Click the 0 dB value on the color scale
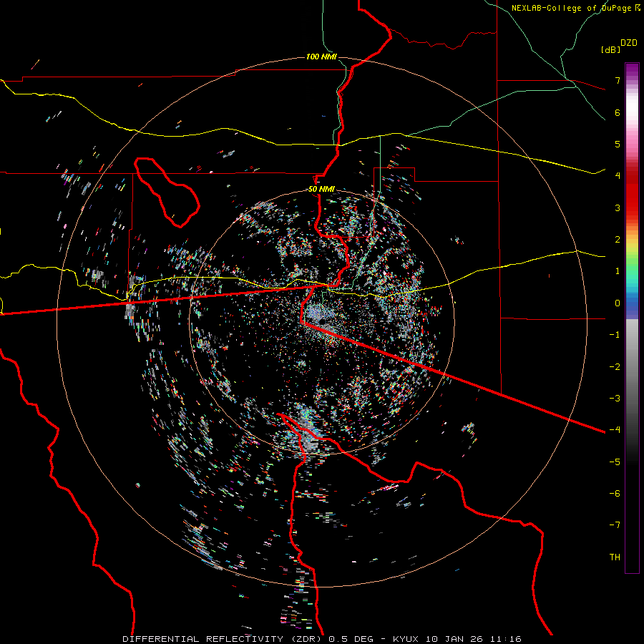The width and height of the screenshot is (644, 644). [618, 303]
